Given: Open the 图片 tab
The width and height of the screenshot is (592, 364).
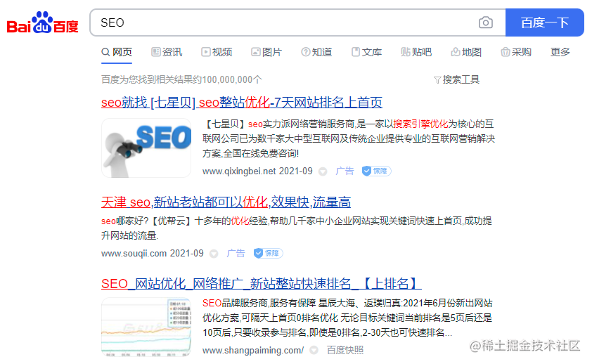Looking at the screenshot, I should pos(266,52).
